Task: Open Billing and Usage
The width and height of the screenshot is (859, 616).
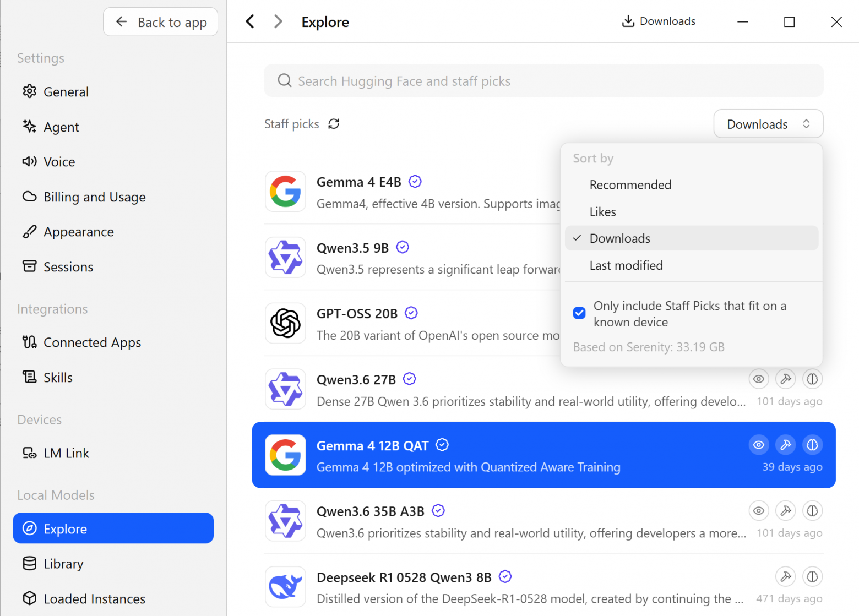Action: pyautogui.click(x=113, y=197)
